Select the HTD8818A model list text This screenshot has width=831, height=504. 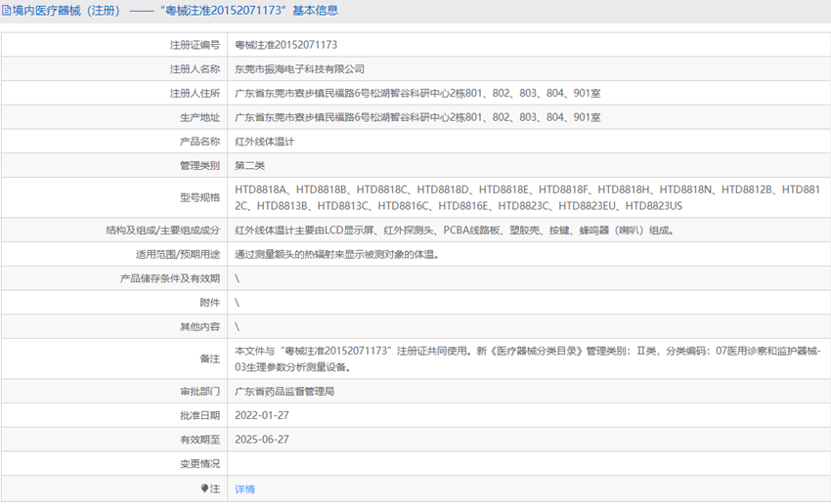pyautogui.click(x=527, y=197)
